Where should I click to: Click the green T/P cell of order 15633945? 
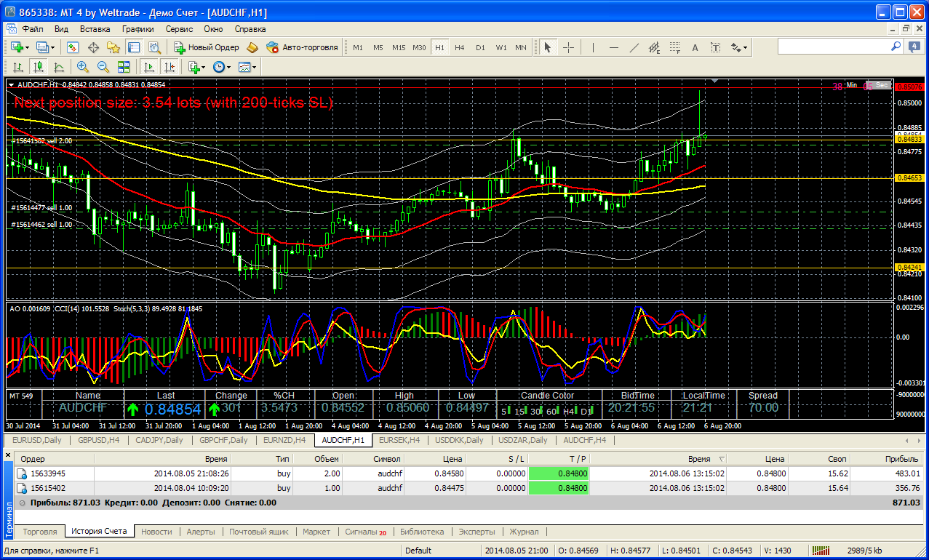558,473
